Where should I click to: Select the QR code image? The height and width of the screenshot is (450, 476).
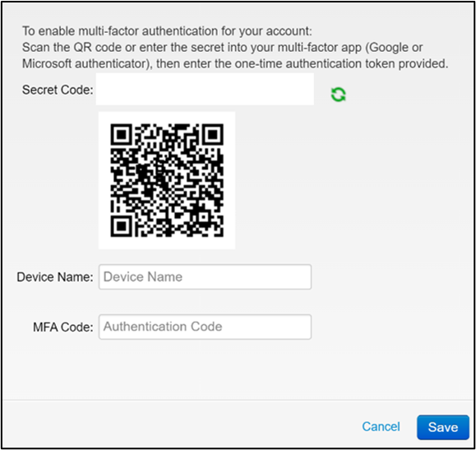point(167,180)
